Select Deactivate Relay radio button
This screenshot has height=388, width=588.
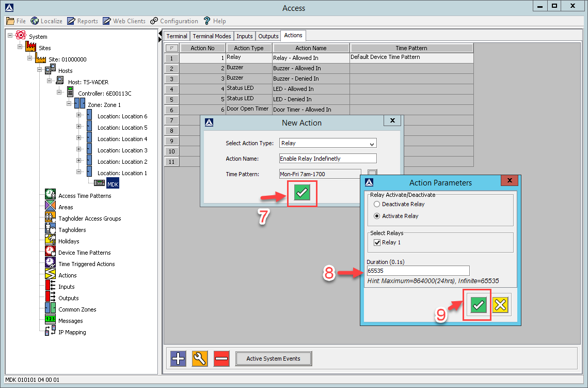click(377, 204)
